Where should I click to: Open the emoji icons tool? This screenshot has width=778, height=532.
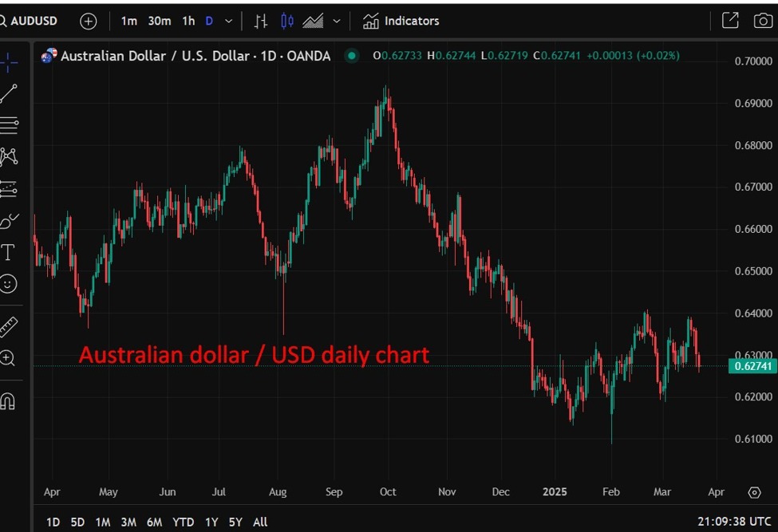click(9, 284)
